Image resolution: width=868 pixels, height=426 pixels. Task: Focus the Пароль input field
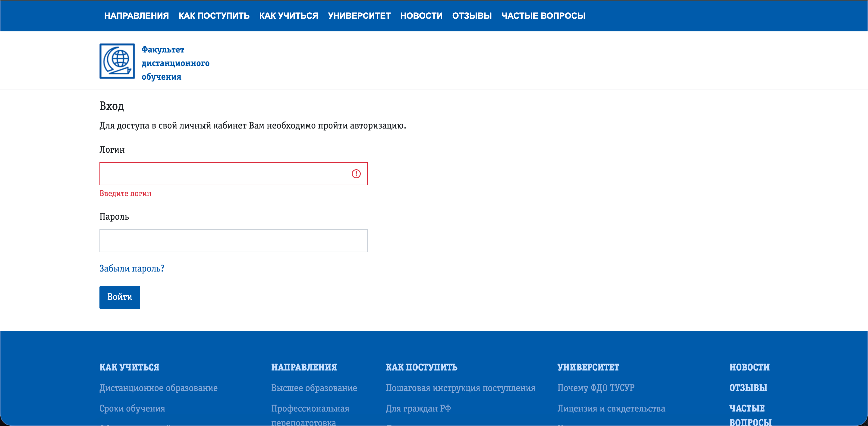click(233, 241)
